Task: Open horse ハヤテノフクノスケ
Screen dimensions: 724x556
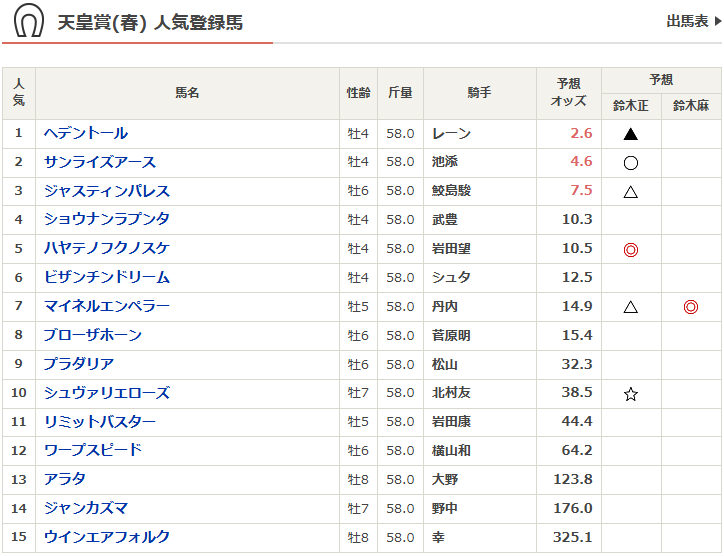Action: tap(107, 248)
